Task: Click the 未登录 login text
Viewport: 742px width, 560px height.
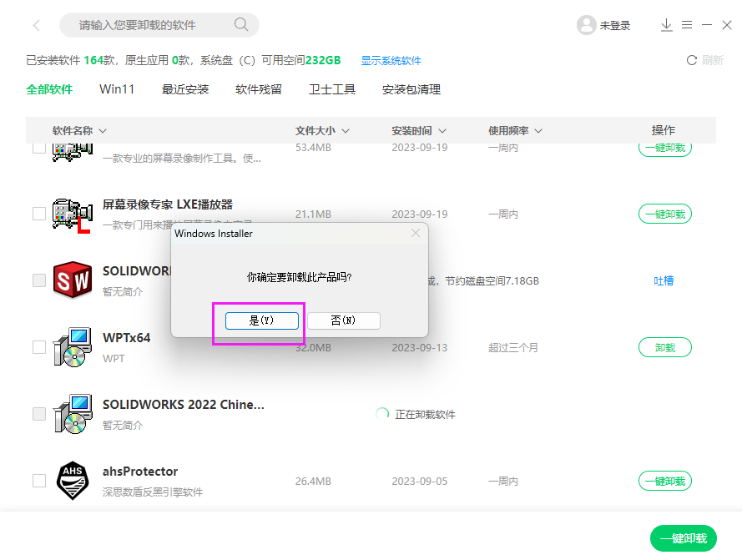Action: tap(614, 26)
